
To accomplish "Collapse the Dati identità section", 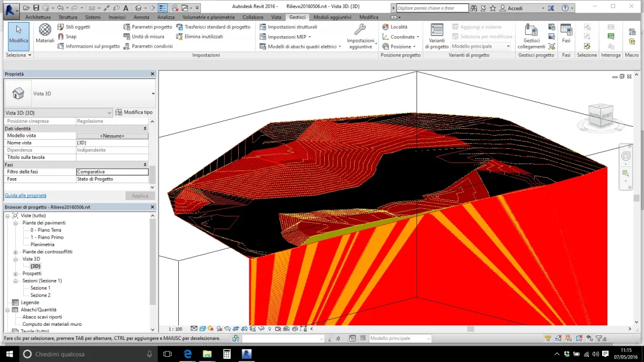I will point(145,128).
